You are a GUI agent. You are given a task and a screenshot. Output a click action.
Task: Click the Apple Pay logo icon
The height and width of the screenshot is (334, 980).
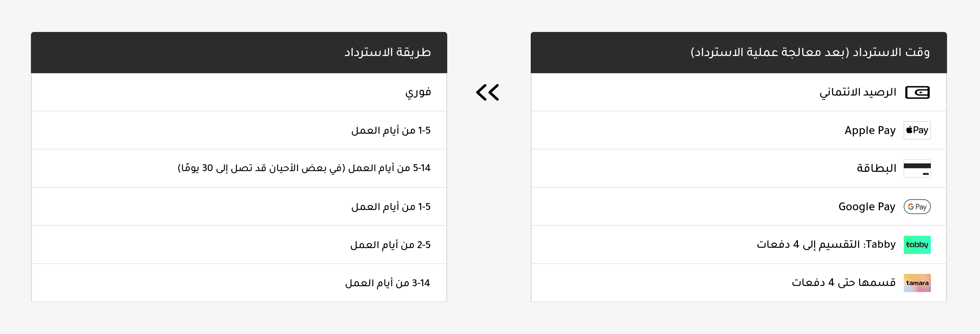coord(917,130)
